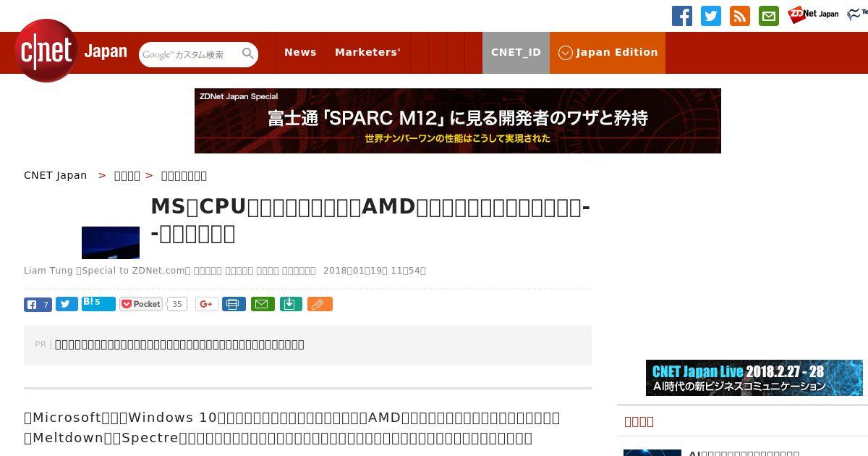Open the PR sponsored text link

[x=179, y=345]
